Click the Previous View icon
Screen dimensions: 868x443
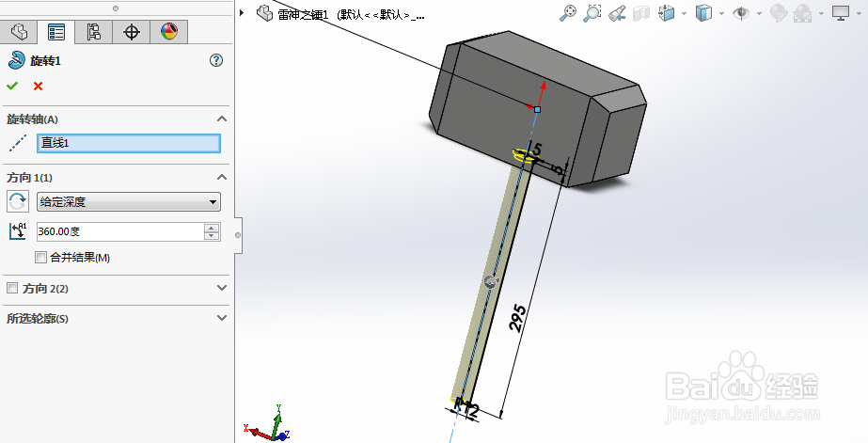pyautogui.click(x=617, y=13)
